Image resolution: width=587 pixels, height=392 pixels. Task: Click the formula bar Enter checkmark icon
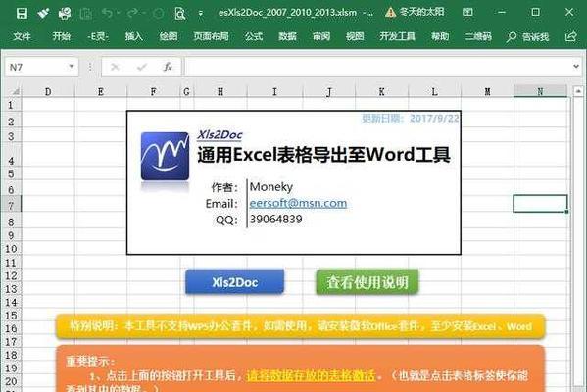pyautogui.click(x=141, y=67)
